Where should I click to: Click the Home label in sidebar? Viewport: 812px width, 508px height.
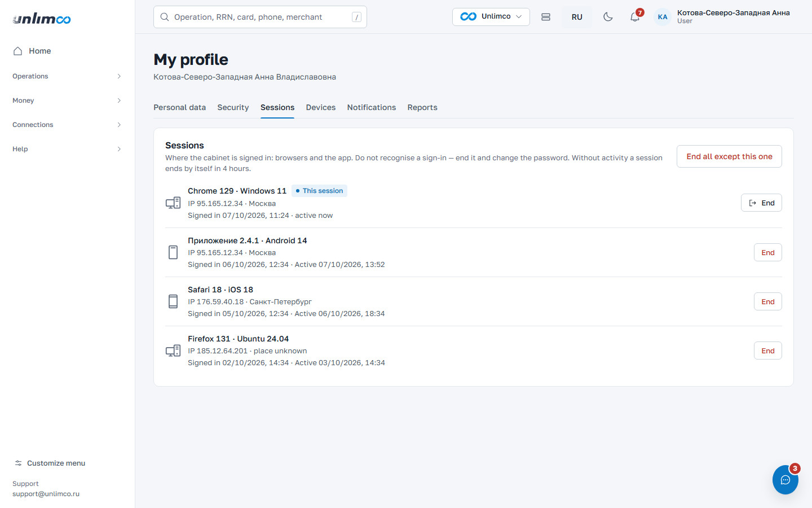click(x=40, y=51)
